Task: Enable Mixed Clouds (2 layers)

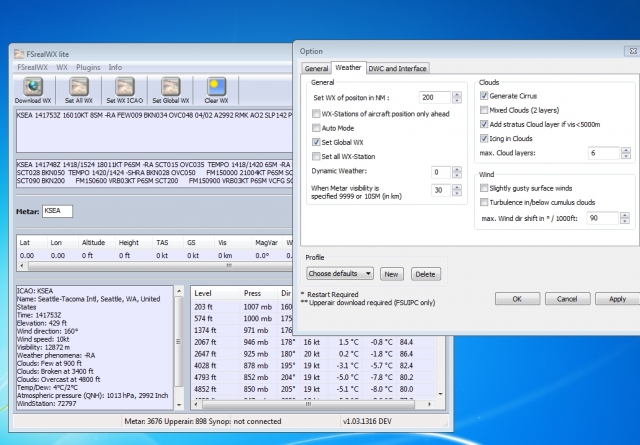Action: click(x=484, y=110)
